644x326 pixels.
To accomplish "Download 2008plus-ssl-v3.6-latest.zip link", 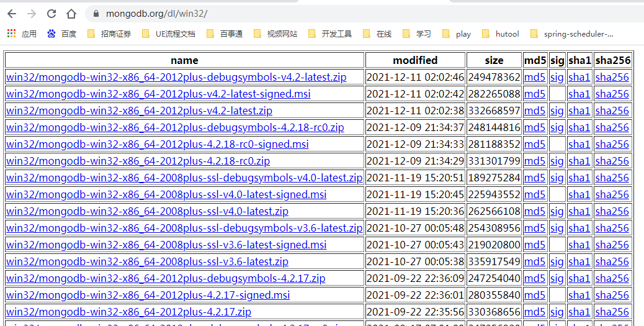I will coord(148,261).
